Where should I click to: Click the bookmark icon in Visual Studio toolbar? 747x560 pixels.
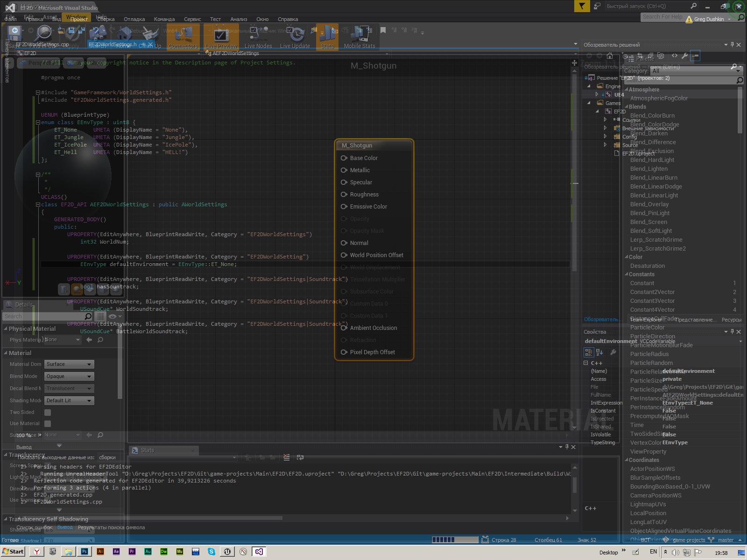383,30
